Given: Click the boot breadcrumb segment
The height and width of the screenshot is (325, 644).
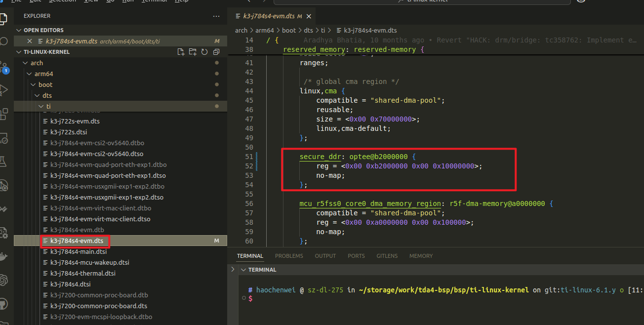Looking at the screenshot, I should [289, 30].
